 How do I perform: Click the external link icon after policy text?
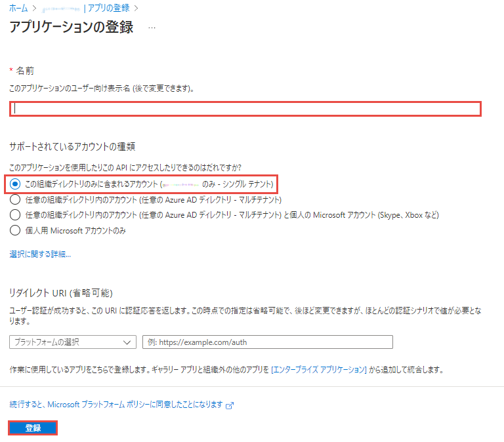click(x=230, y=405)
